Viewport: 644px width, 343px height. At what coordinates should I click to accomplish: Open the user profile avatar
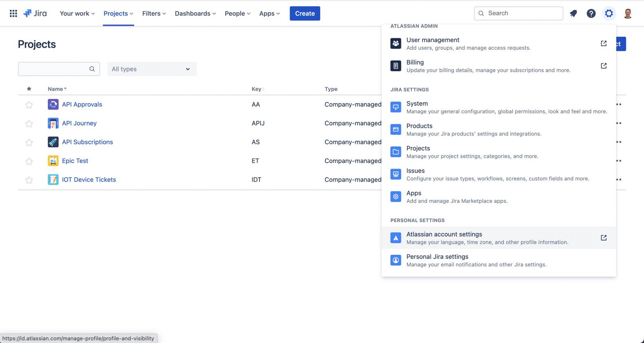click(x=628, y=13)
